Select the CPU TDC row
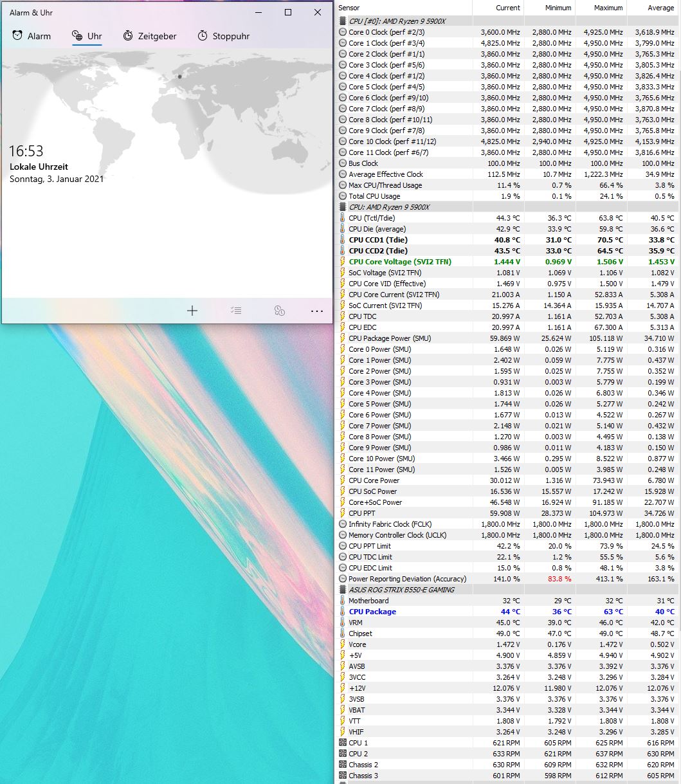The width and height of the screenshot is (681, 784). [x=508, y=316]
